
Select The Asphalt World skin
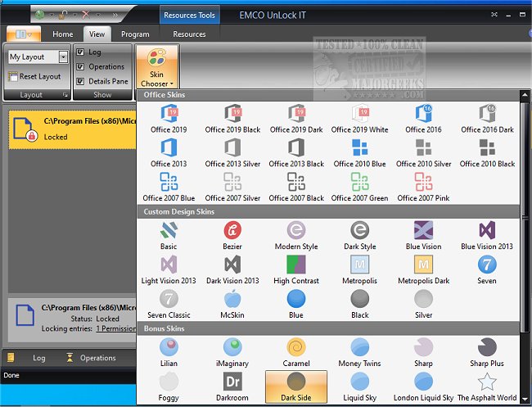487,387
